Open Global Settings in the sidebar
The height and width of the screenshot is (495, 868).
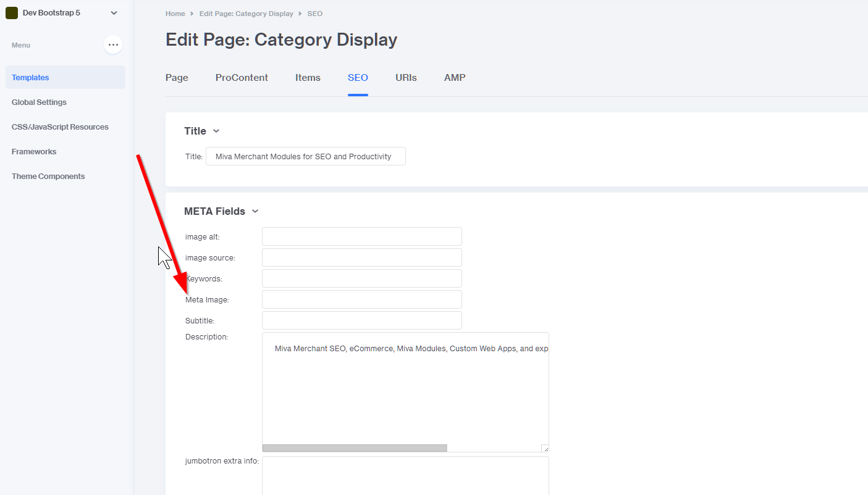(39, 102)
